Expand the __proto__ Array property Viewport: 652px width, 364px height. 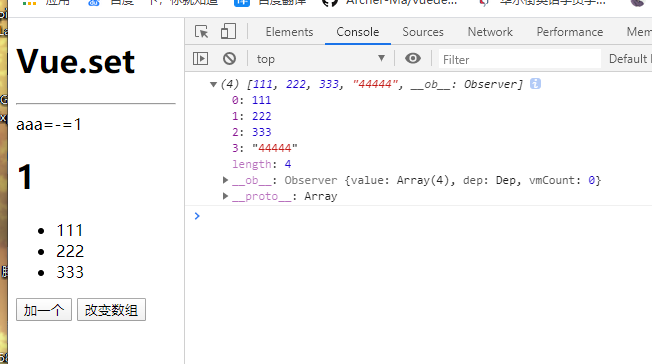pyautogui.click(x=225, y=196)
